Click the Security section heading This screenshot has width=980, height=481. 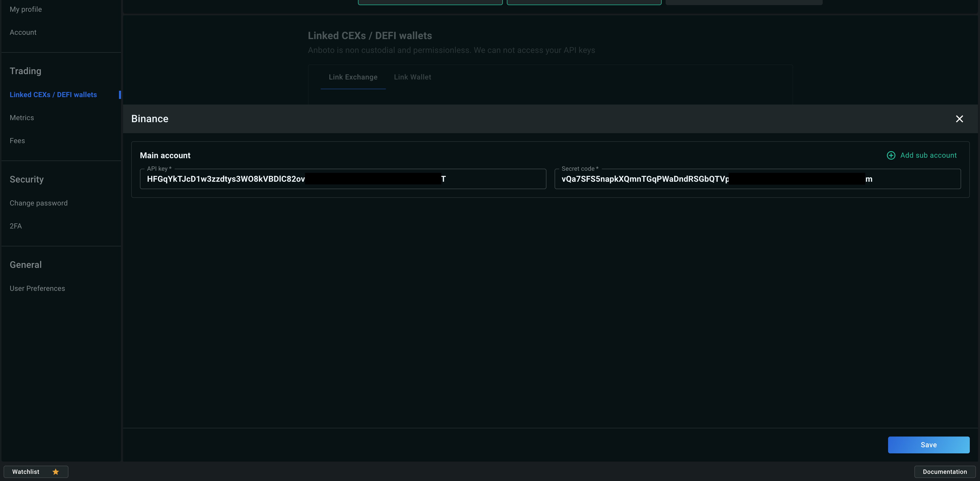pyautogui.click(x=27, y=179)
